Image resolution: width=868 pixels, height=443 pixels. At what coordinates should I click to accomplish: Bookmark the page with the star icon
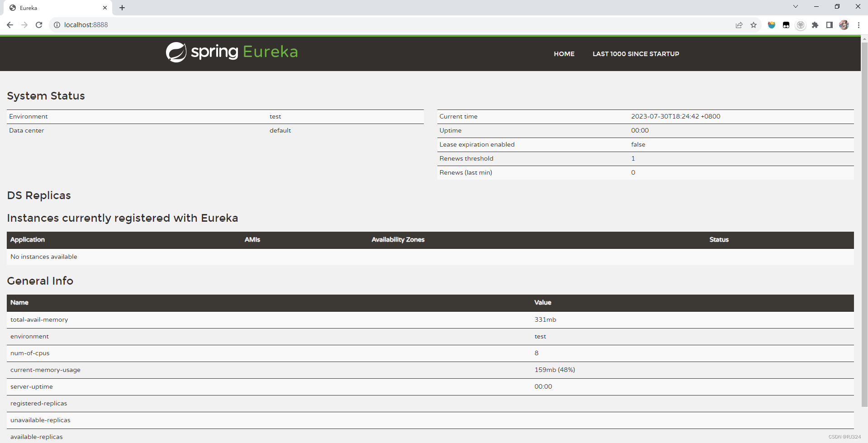point(754,25)
